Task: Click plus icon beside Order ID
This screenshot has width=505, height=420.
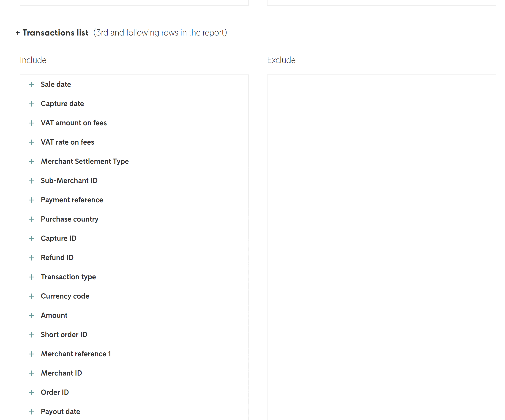Action: point(32,392)
